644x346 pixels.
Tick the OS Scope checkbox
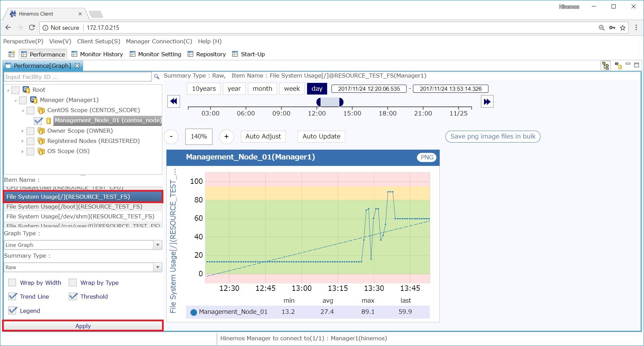click(30, 151)
